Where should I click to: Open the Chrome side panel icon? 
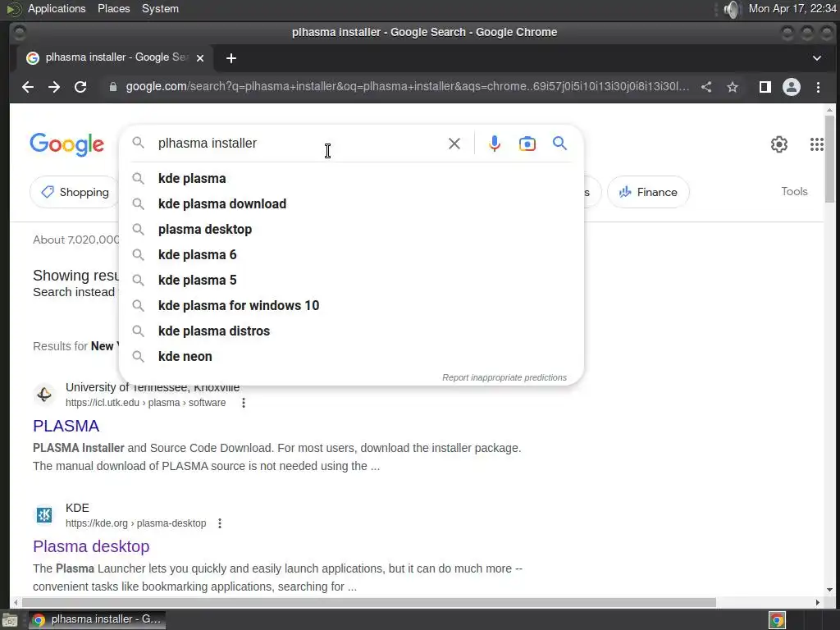pyautogui.click(x=765, y=87)
